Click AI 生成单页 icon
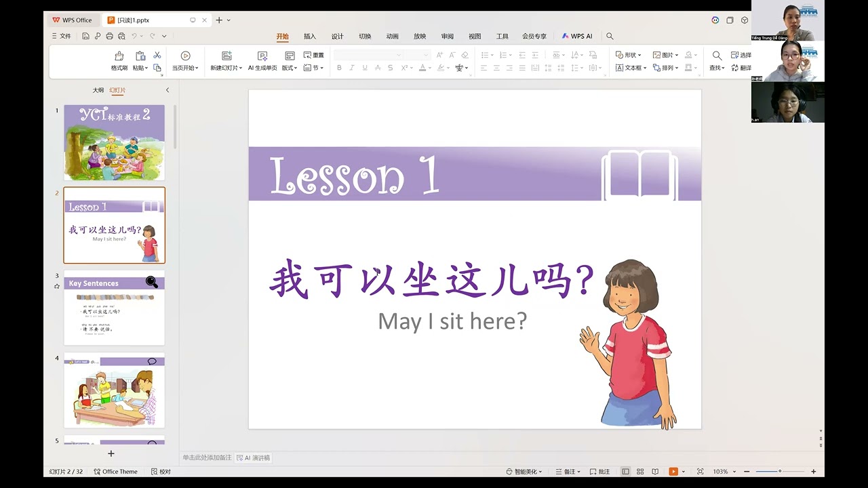 pyautogui.click(x=262, y=56)
